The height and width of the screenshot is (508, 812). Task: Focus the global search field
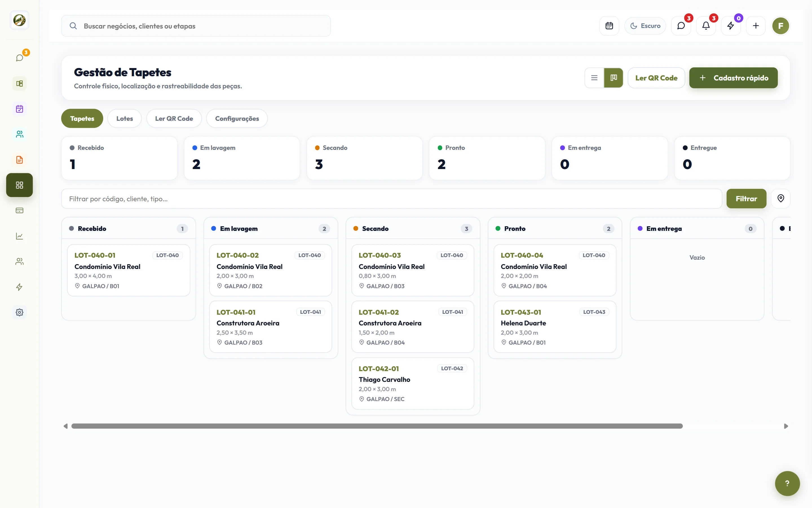196,26
